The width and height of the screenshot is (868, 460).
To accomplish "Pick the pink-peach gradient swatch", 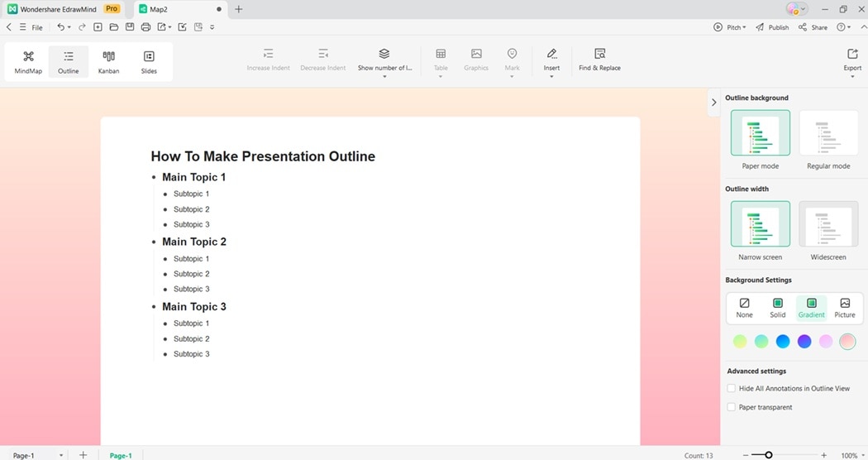I will 847,342.
